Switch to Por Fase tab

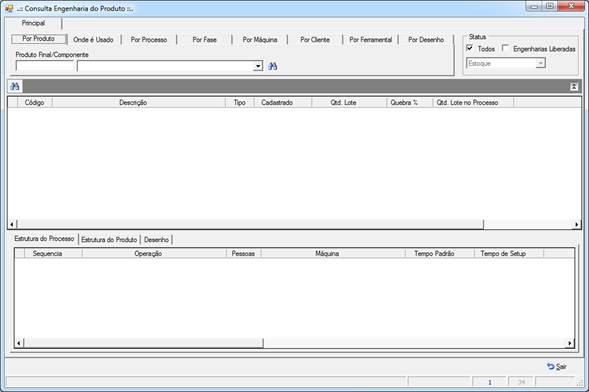pyautogui.click(x=204, y=39)
